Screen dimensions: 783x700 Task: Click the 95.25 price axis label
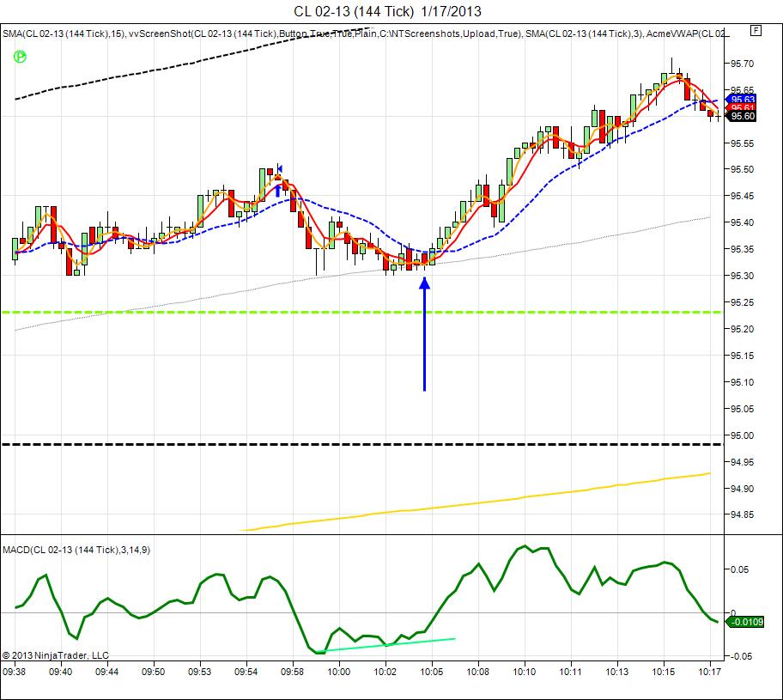[x=742, y=302]
